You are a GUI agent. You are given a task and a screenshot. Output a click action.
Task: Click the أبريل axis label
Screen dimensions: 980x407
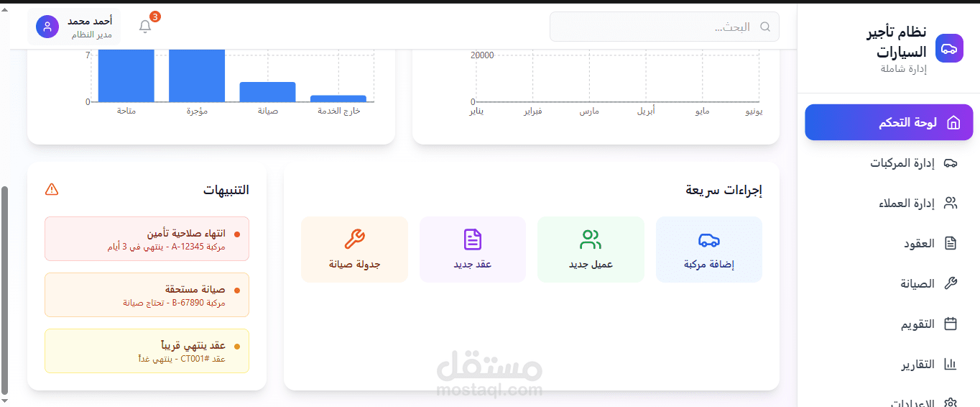646,111
